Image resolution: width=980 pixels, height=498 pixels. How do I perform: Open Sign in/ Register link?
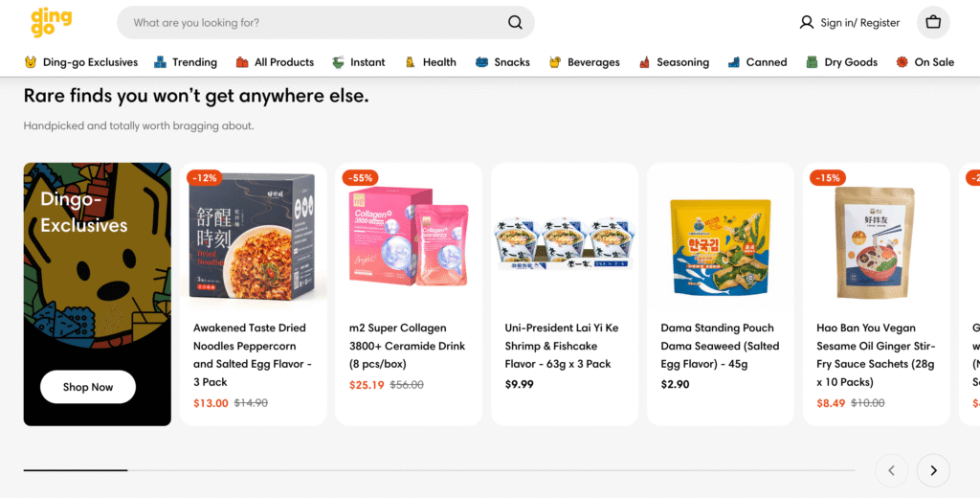click(x=859, y=23)
